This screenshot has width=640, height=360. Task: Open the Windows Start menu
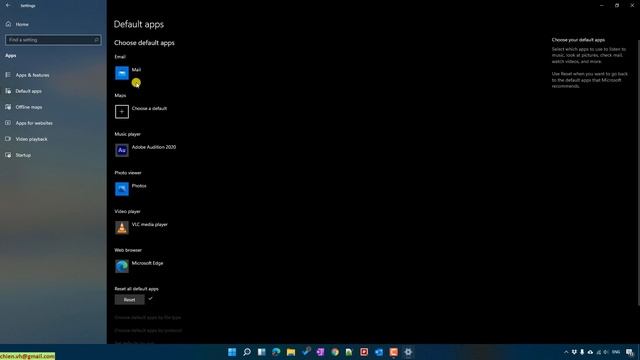click(x=232, y=352)
